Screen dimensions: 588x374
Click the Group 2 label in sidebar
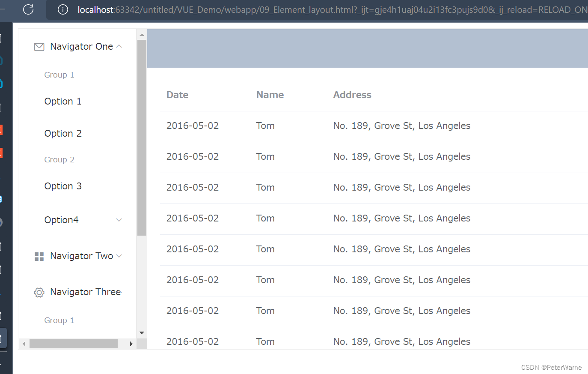[59, 160]
